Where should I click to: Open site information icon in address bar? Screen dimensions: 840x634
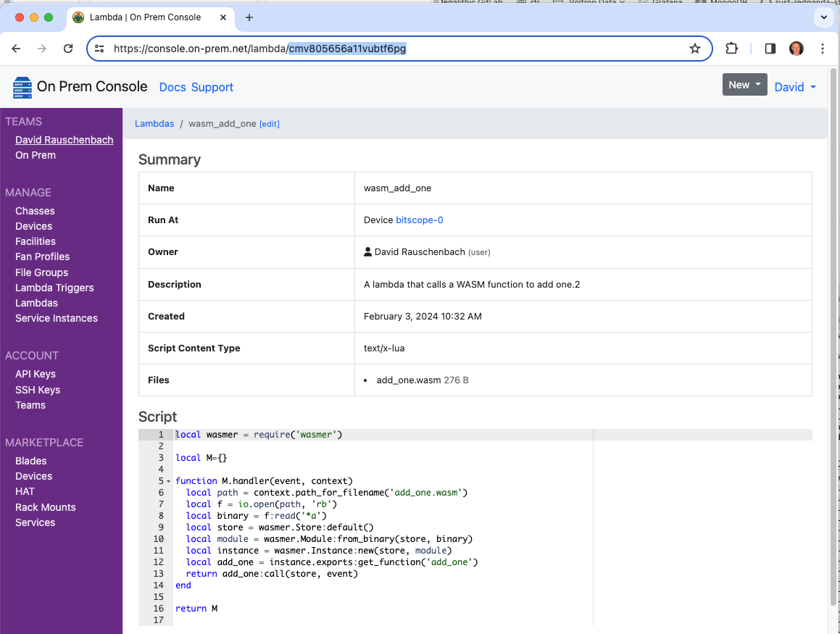99,49
